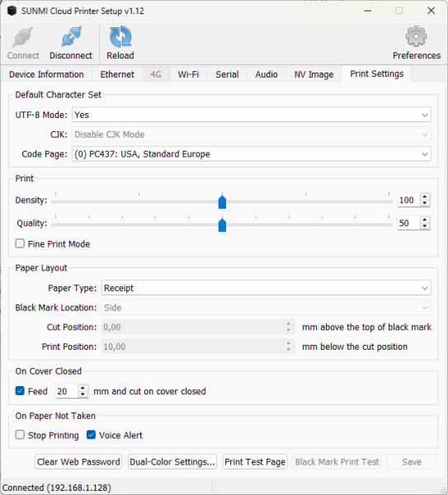Click the Print Position field

(198, 346)
